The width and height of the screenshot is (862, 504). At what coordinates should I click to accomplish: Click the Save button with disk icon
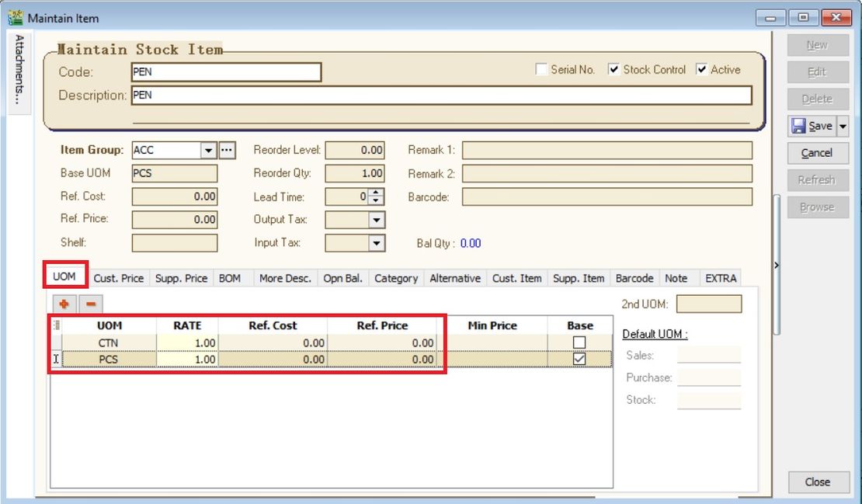click(x=811, y=126)
